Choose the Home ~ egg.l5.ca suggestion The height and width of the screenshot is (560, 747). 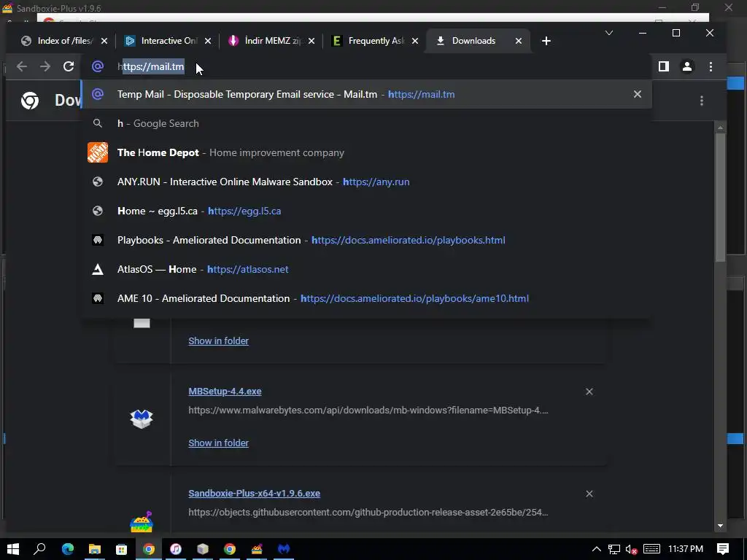[x=366, y=211]
